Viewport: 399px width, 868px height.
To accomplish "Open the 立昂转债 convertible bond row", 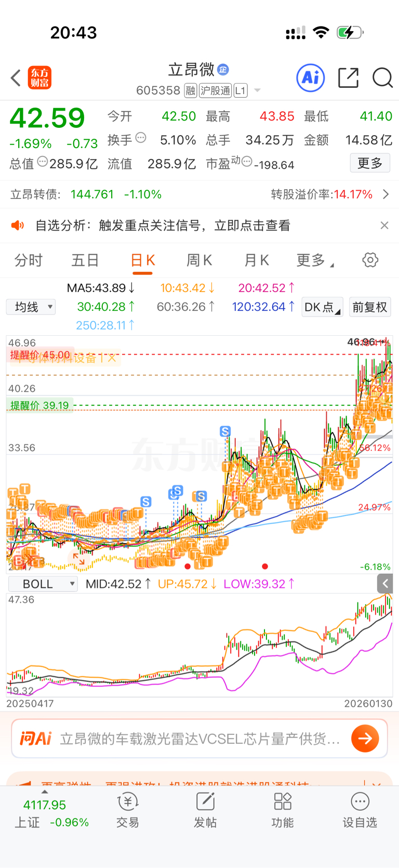I will pos(199,194).
